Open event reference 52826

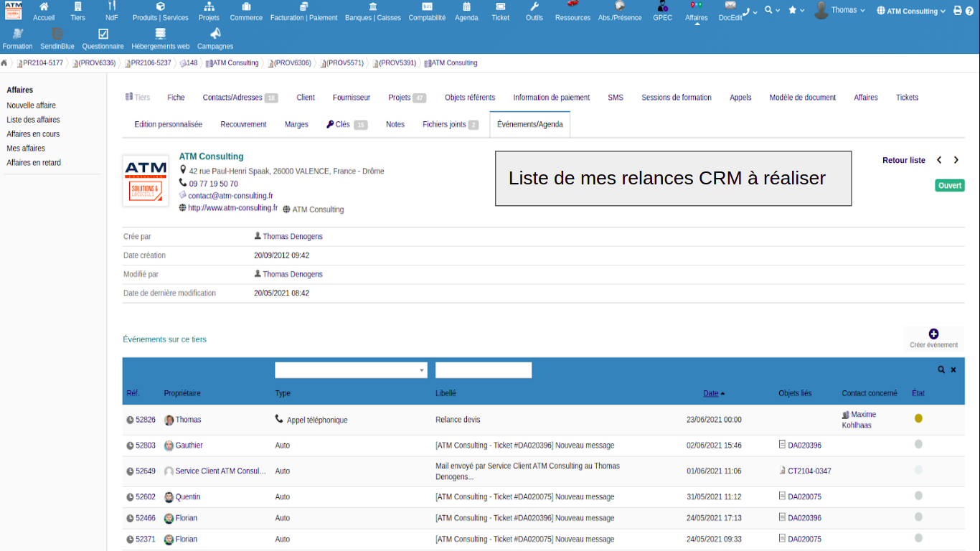[146, 420]
